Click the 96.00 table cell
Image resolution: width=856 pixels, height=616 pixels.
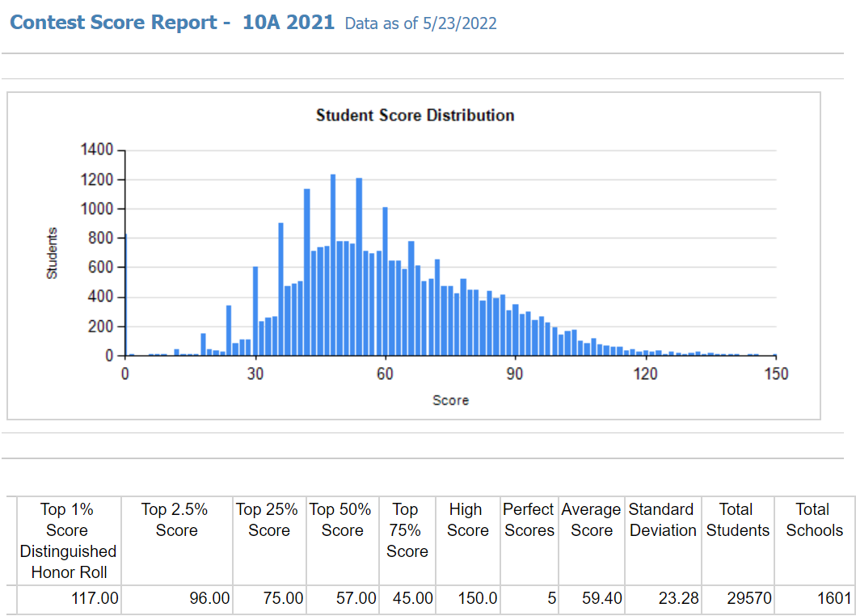(x=176, y=598)
